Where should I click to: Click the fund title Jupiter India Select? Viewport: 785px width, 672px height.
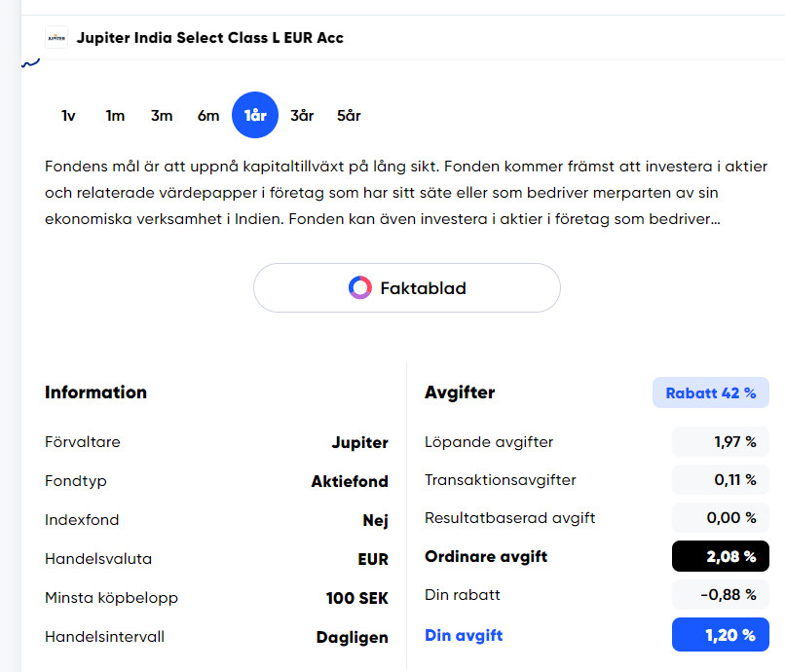click(209, 38)
